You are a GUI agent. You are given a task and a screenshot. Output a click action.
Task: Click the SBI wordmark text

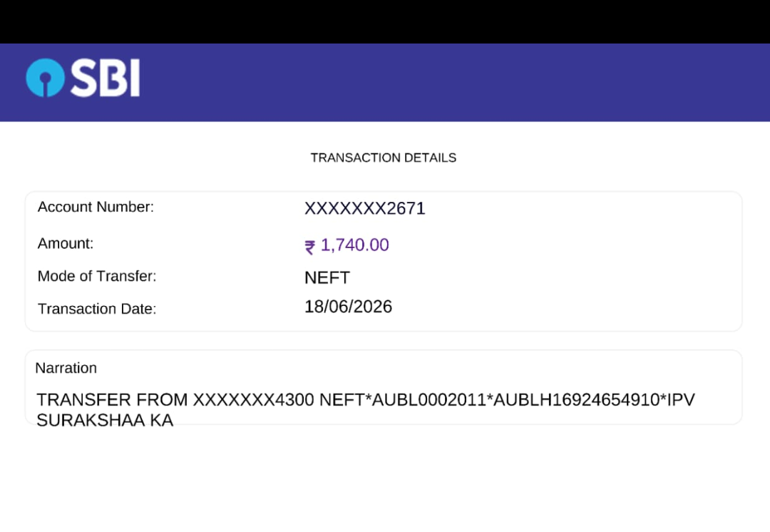pos(106,78)
